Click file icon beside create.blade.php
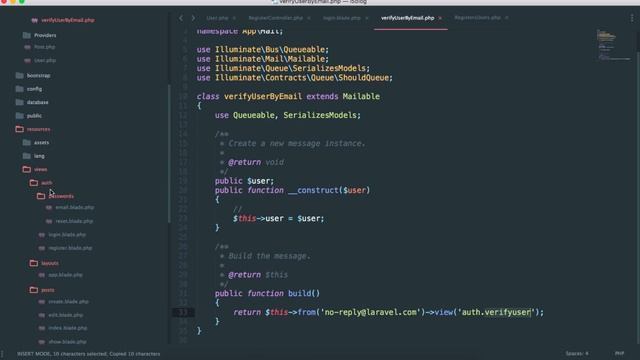The width and height of the screenshot is (640, 360). click(42, 302)
